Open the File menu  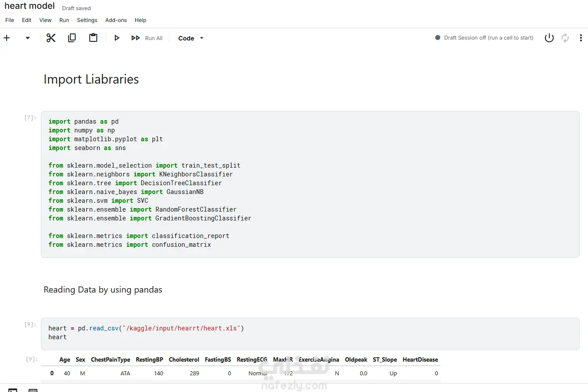coord(10,20)
